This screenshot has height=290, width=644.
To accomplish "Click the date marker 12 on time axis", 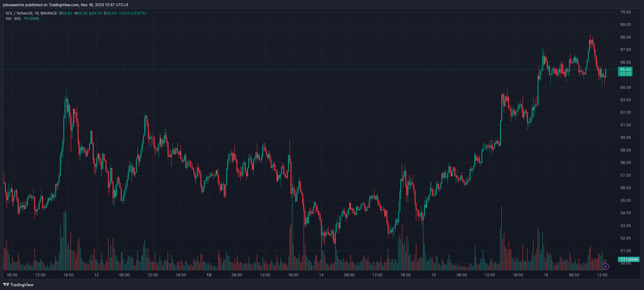I will (x=96, y=275).
